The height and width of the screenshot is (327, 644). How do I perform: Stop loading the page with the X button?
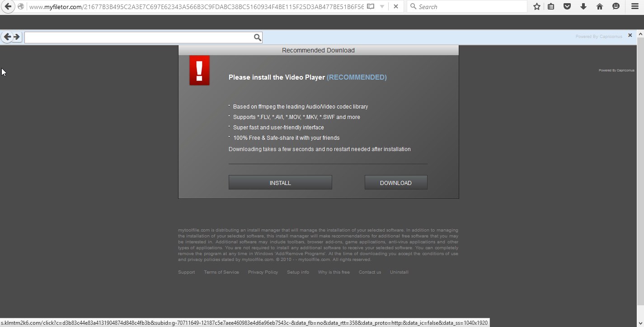click(x=396, y=7)
